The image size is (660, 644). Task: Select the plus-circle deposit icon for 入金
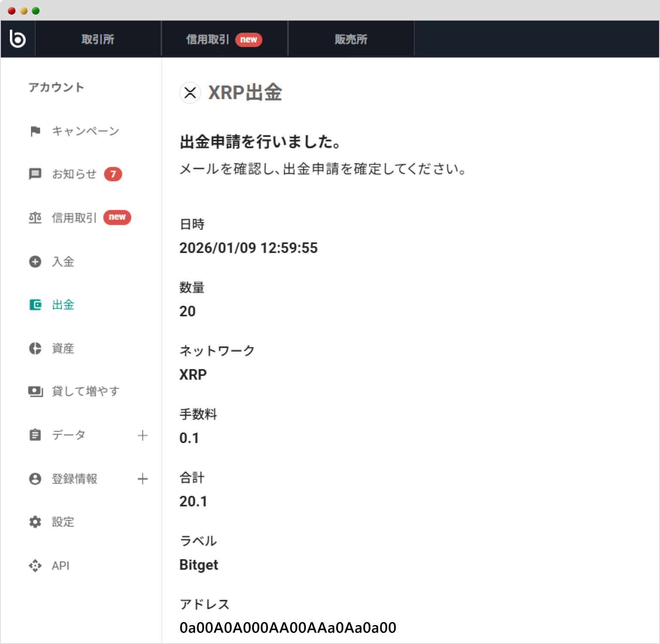pyautogui.click(x=35, y=261)
